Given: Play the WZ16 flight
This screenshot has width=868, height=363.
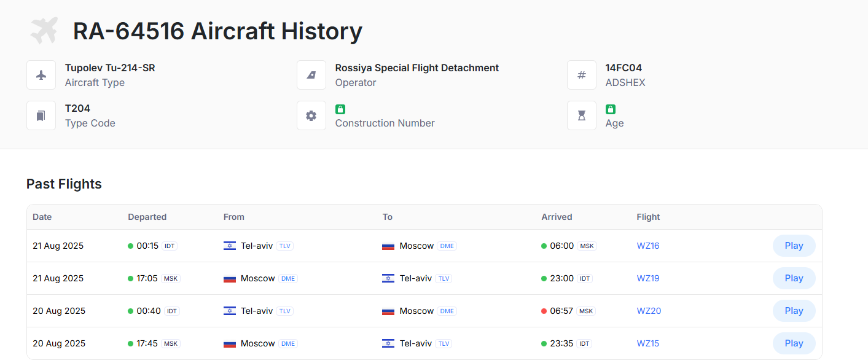Looking at the screenshot, I should 794,246.
